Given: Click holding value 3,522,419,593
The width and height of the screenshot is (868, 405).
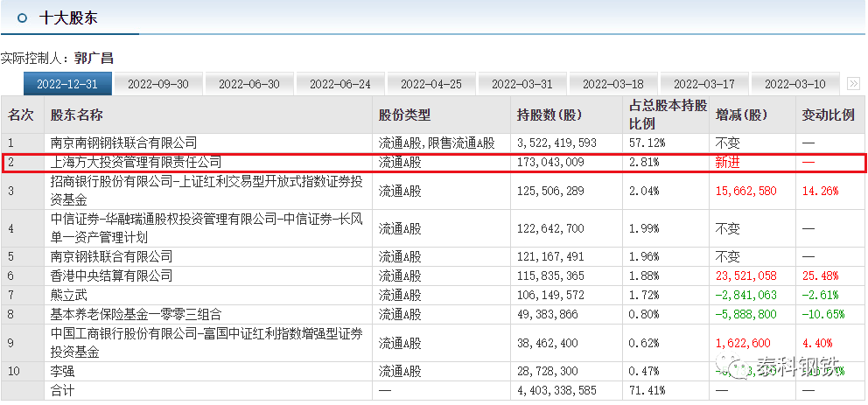Looking at the screenshot, I should (556, 143).
